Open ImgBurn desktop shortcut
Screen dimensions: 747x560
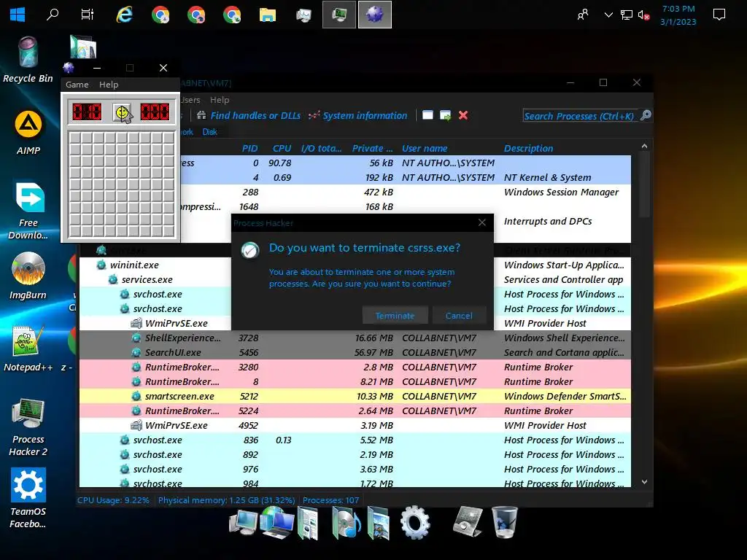click(x=28, y=276)
